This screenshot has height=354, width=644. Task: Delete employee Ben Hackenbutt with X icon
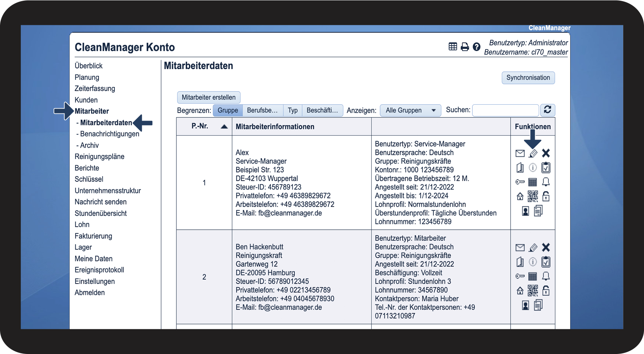point(546,248)
